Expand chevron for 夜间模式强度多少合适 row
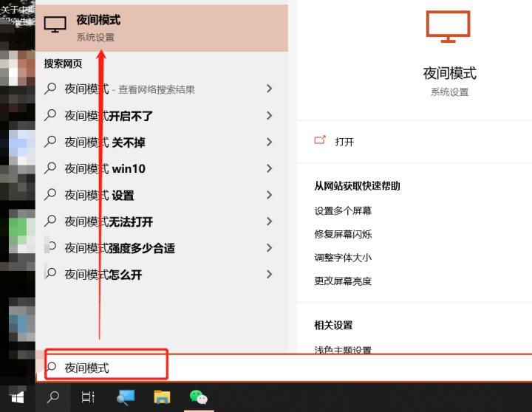This screenshot has height=412, width=532. (270, 248)
